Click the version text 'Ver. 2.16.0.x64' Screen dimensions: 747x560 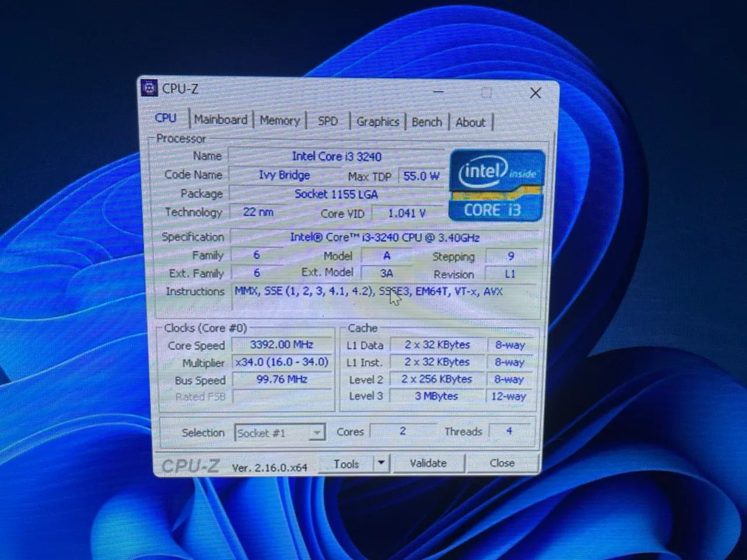[270, 467]
